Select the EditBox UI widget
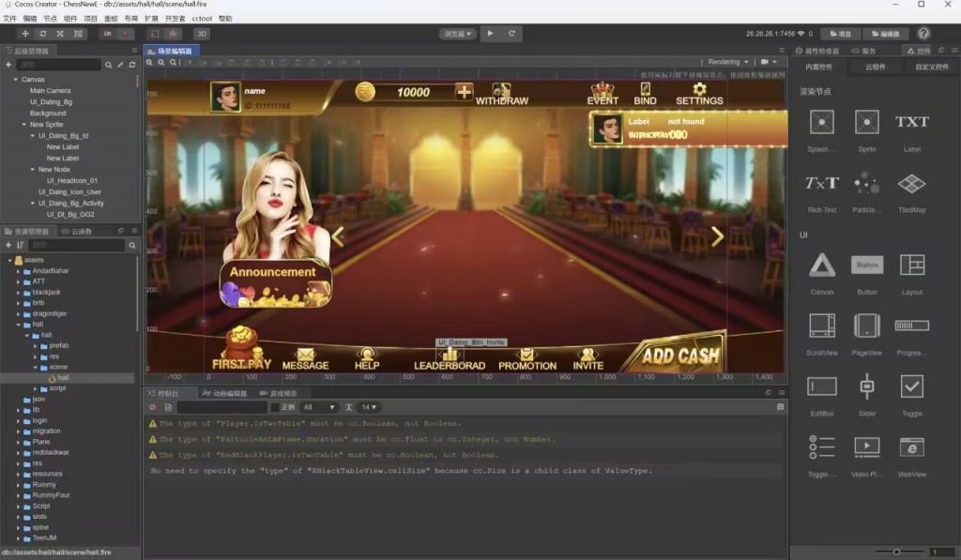This screenshot has height=560, width=961. tap(821, 386)
